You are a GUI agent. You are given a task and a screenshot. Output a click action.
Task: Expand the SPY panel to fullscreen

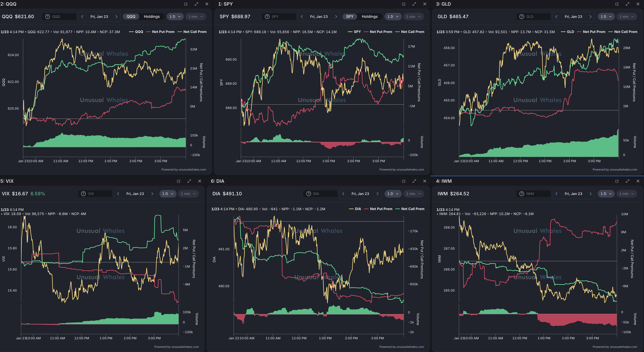(x=414, y=4)
